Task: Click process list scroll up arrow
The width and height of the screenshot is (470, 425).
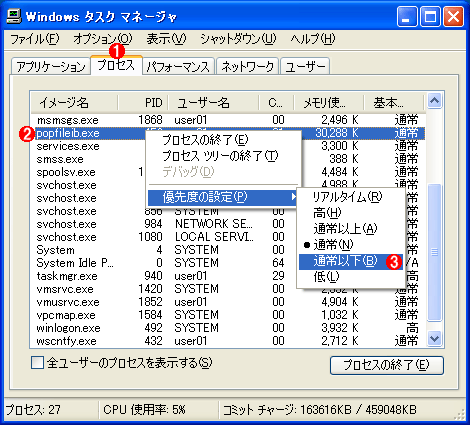Action: tap(435, 101)
